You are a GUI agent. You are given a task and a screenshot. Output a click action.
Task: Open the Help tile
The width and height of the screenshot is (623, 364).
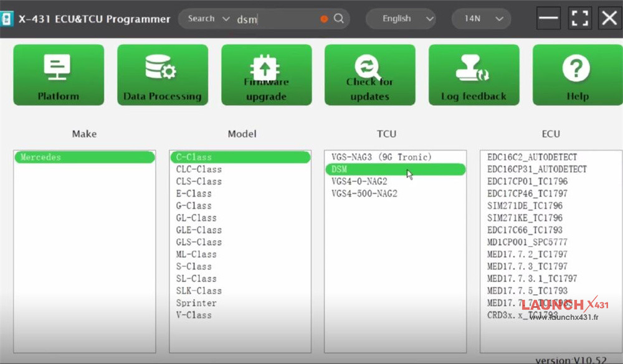577,75
